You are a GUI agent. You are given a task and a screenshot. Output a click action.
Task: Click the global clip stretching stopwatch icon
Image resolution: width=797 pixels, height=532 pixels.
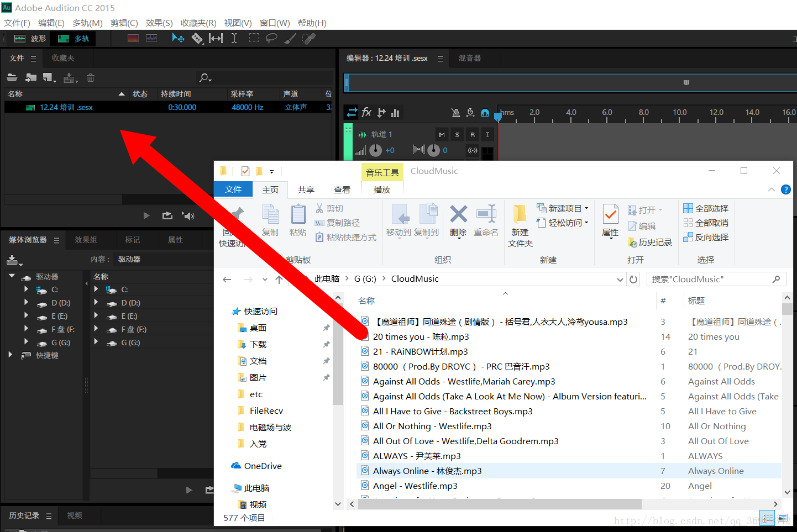pos(470,113)
